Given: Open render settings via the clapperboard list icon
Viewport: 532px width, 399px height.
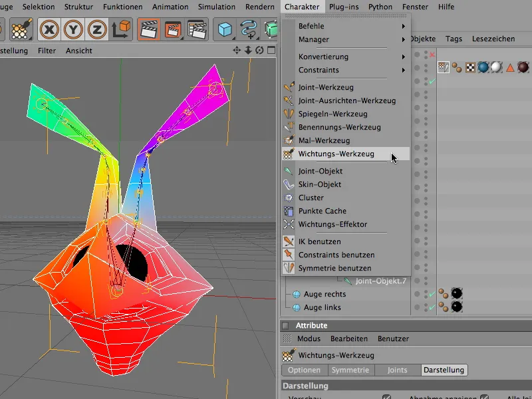Looking at the screenshot, I should [197, 29].
